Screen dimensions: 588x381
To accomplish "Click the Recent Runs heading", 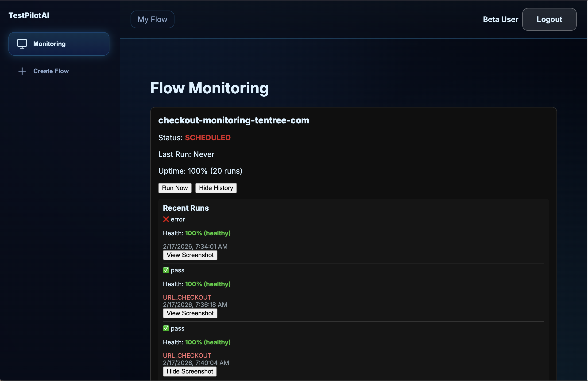I will [x=186, y=208].
